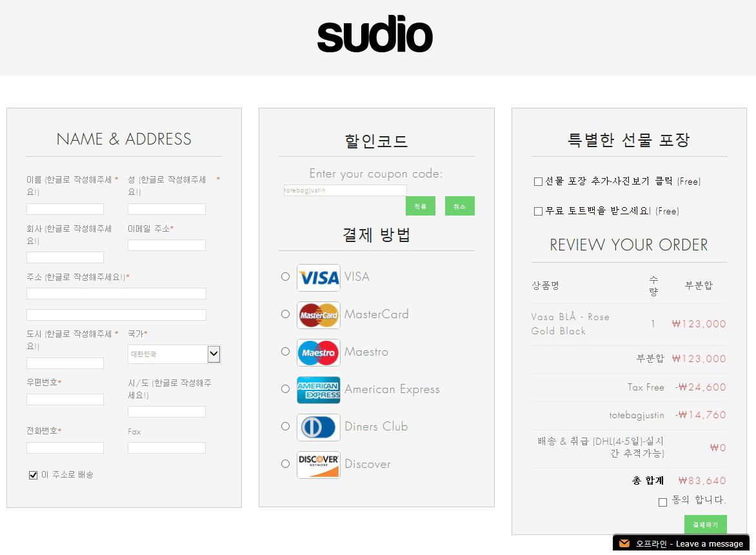The width and height of the screenshot is (756, 555).
Task: Select the Maestro payment radio button
Action: [285, 352]
